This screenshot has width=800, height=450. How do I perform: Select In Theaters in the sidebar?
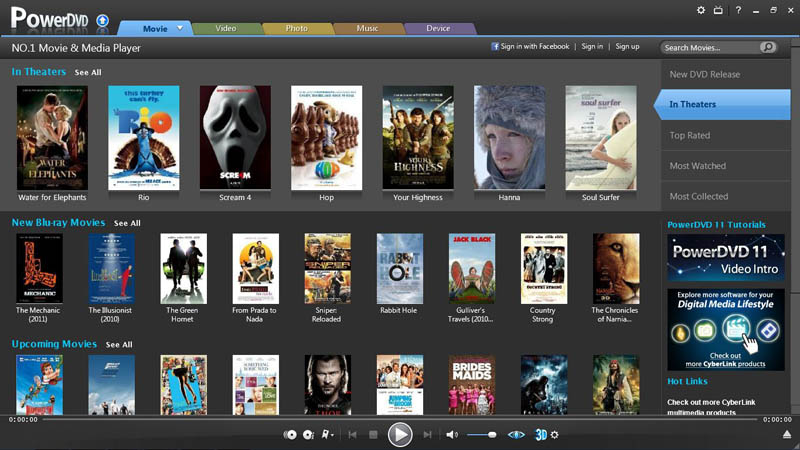coord(722,104)
